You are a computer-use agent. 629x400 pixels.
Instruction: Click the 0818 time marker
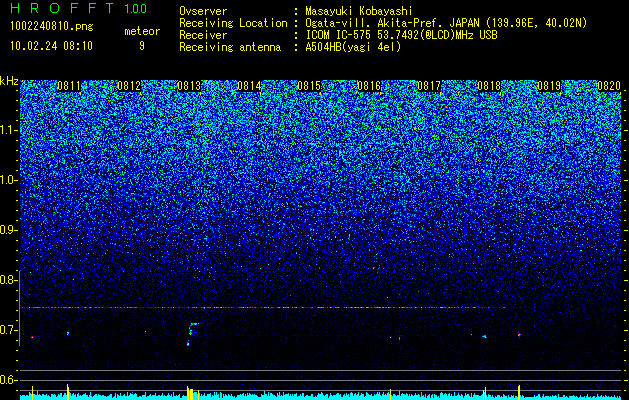[x=489, y=86]
